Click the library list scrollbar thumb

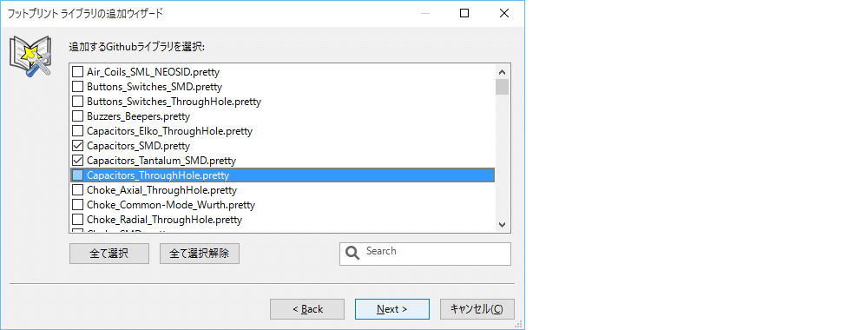click(502, 87)
